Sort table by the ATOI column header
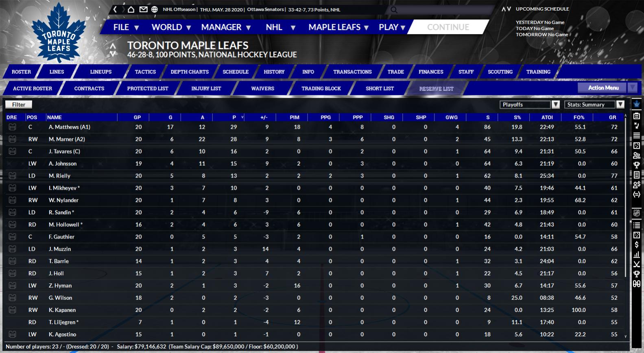644x353 pixels. tap(547, 117)
